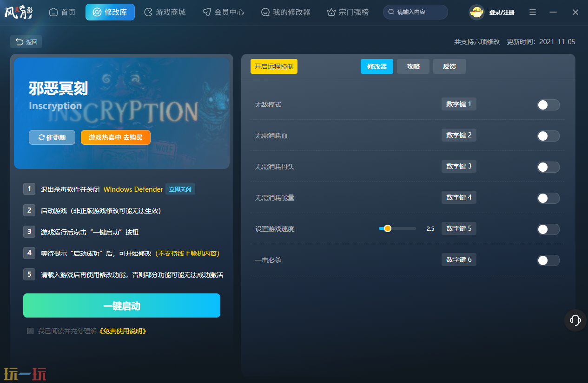The width and height of the screenshot is (588, 383).
Task: Click the customer service headset icon
Action: pos(575,320)
